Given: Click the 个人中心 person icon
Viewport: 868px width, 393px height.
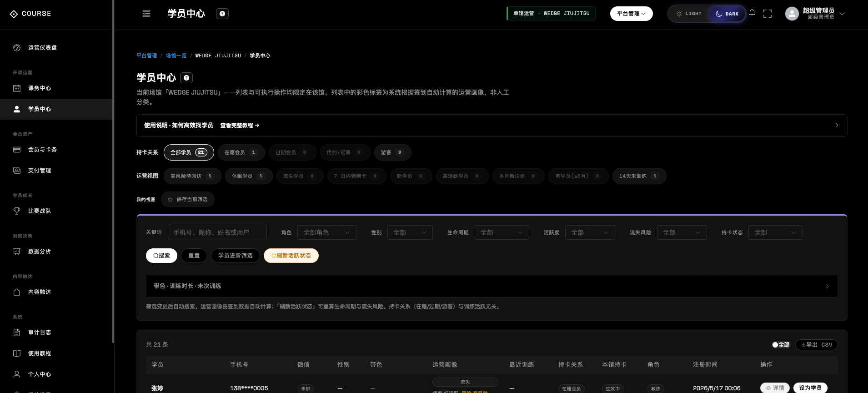Looking at the screenshot, I should point(17,374).
